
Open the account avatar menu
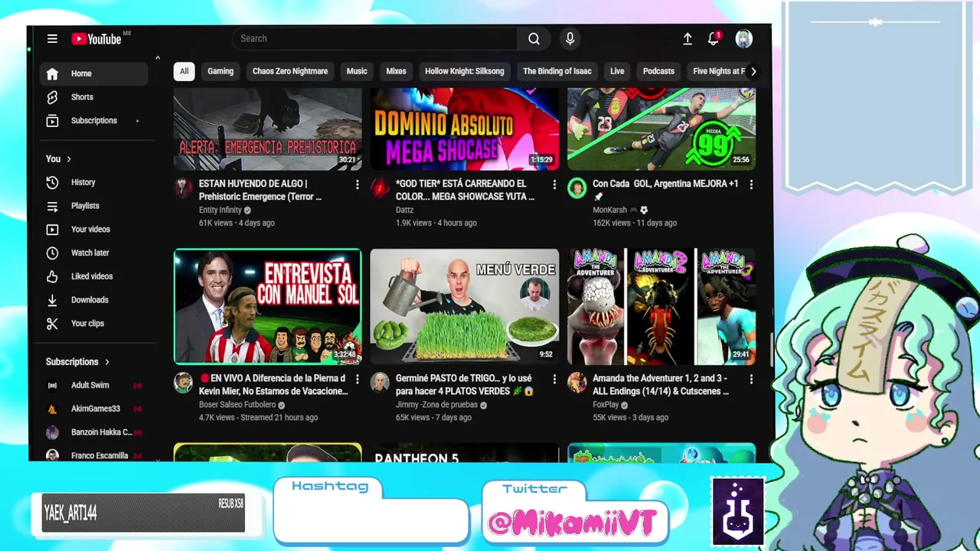[743, 39]
